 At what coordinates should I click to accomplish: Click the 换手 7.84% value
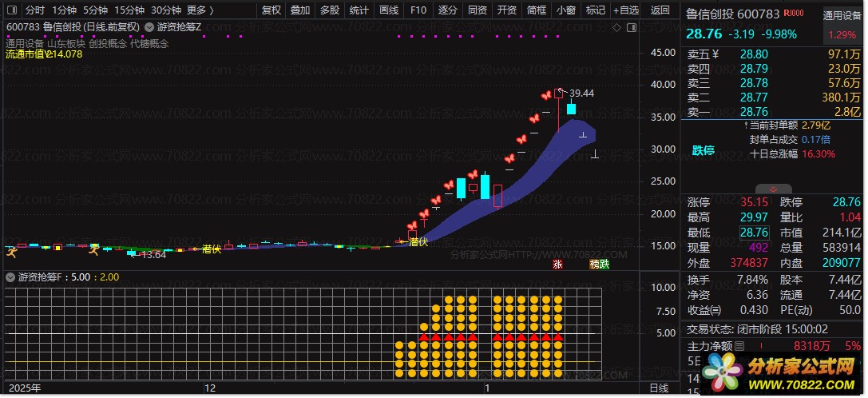pyautogui.click(x=751, y=280)
